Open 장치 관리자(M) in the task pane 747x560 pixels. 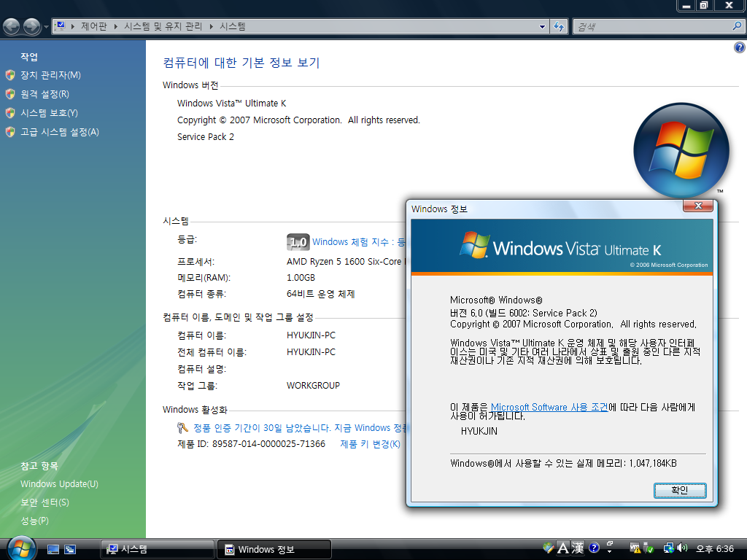(x=50, y=75)
